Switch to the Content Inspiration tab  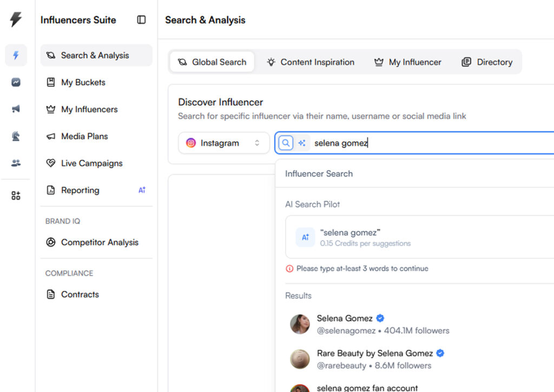point(311,62)
